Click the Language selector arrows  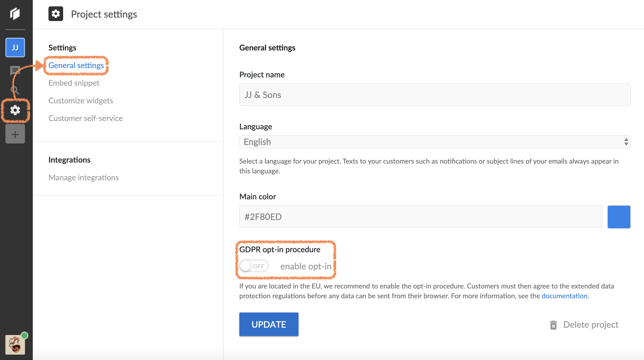626,142
